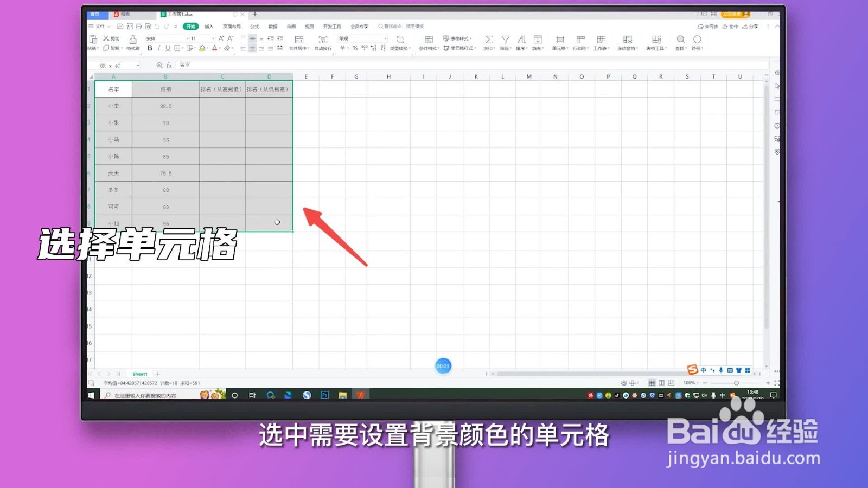Click the Sheet1 sheet tab

click(140, 374)
